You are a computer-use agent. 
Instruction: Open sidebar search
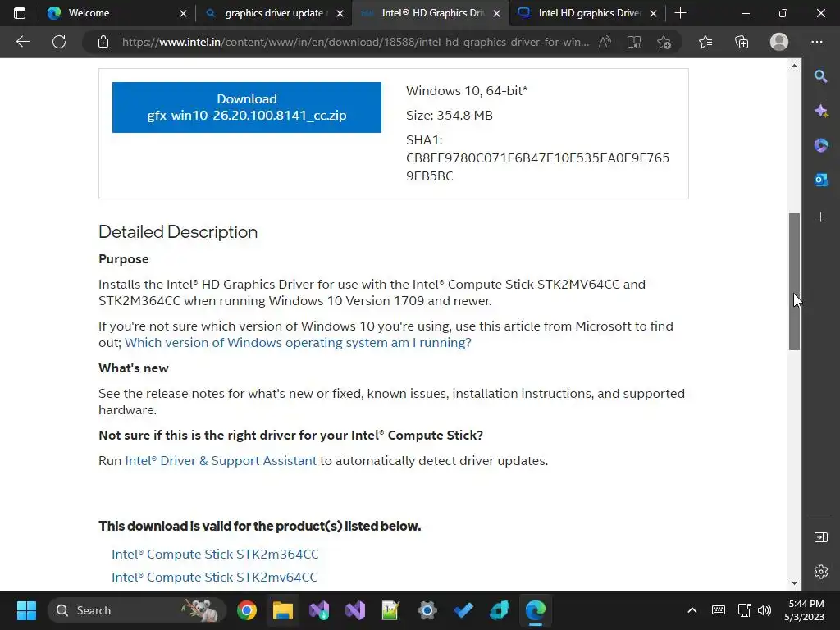pyautogui.click(x=820, y=76)
